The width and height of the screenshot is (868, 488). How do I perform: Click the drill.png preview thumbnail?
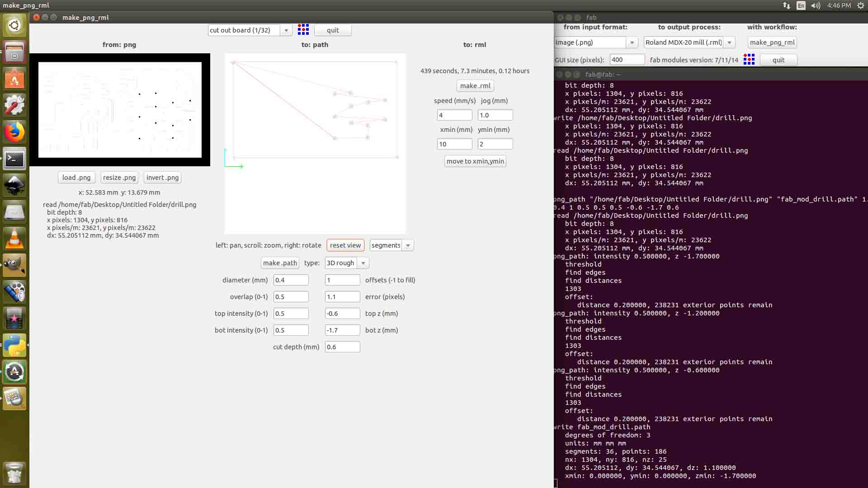click(120, 110)
